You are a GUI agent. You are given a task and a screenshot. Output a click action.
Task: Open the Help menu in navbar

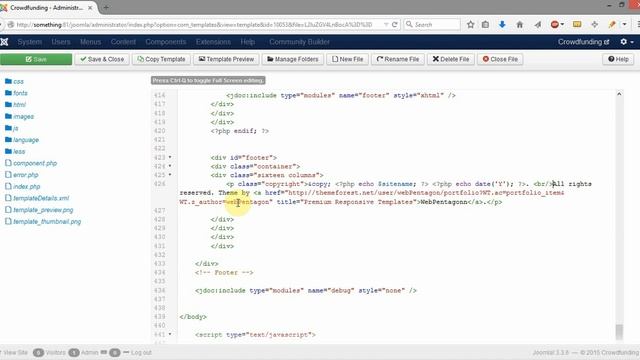247,42
